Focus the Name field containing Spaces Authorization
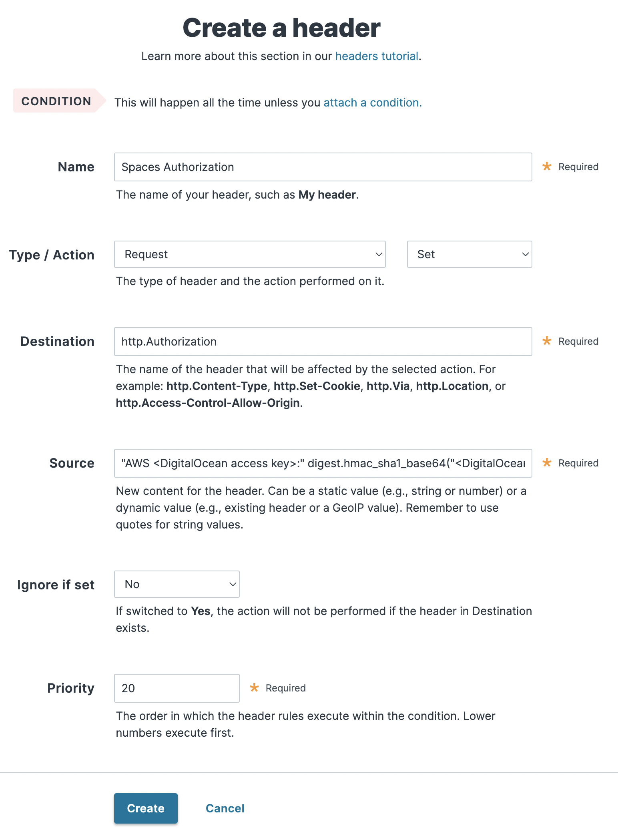 tap(323, 167)
